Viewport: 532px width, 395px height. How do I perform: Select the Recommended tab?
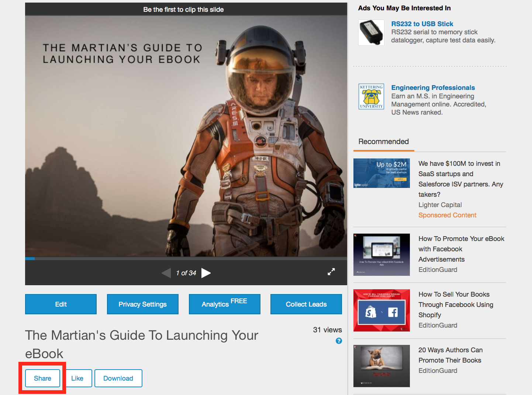click(384, 142)
